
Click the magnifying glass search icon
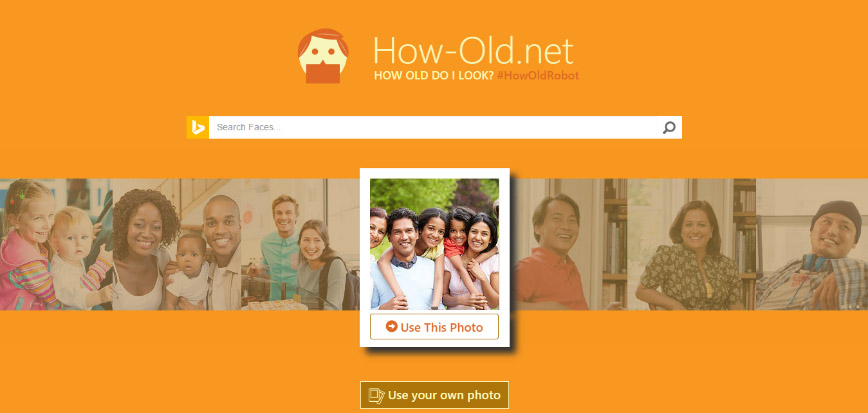[669, 127]
